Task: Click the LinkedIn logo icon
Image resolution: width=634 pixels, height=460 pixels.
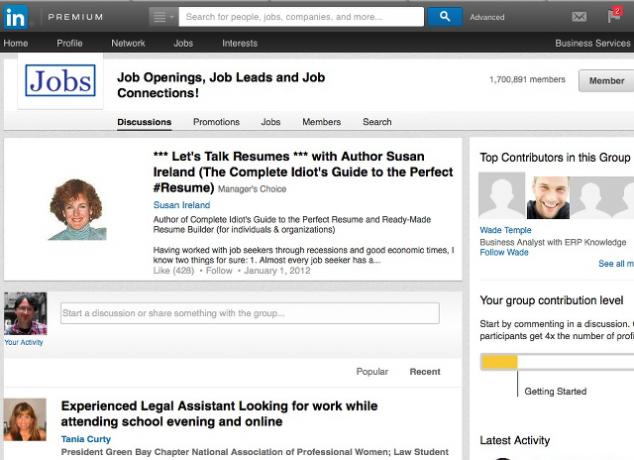Action: coord(15,17)
